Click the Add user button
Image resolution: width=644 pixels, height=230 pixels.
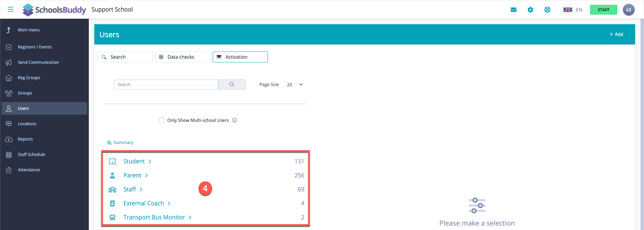(x=616, y=34)
